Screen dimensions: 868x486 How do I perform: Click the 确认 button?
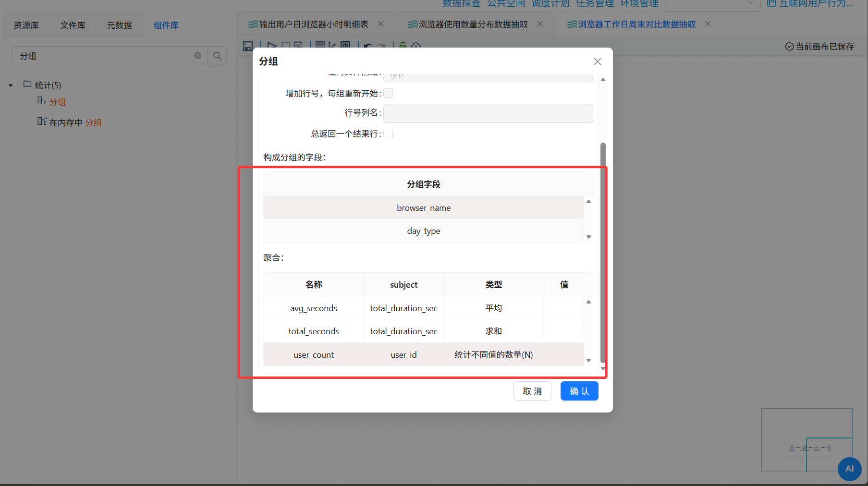579,391
